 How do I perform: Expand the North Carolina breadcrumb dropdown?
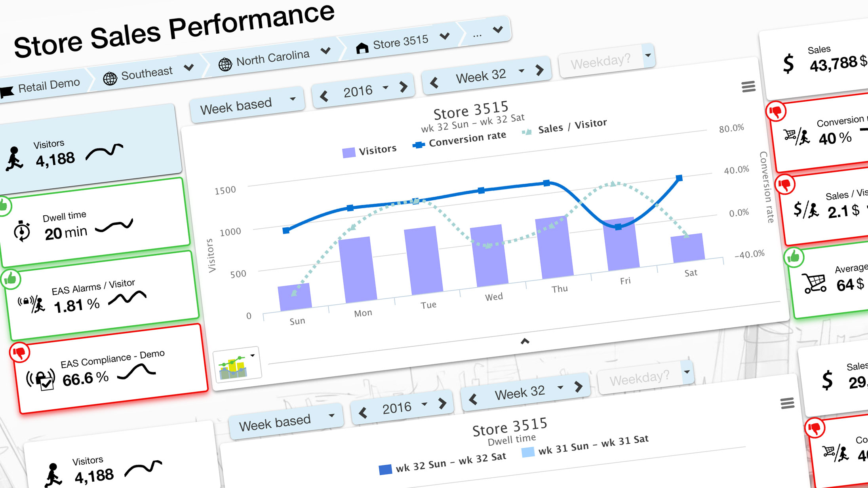325,51
